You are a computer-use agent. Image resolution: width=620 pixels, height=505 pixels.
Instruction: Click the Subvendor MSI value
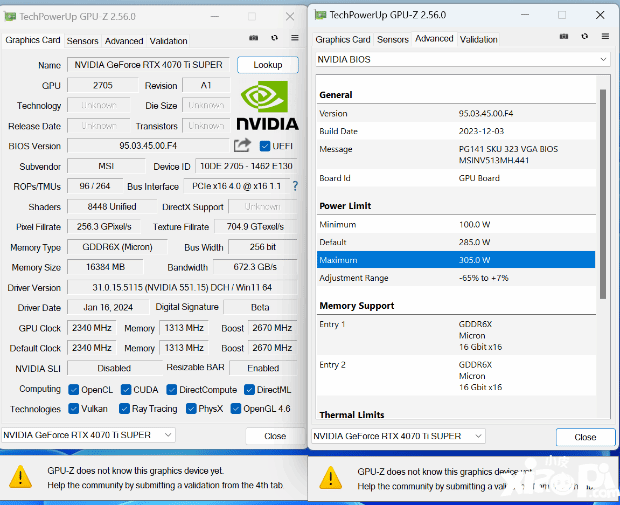pyautogui.click(x=106, y=166)
